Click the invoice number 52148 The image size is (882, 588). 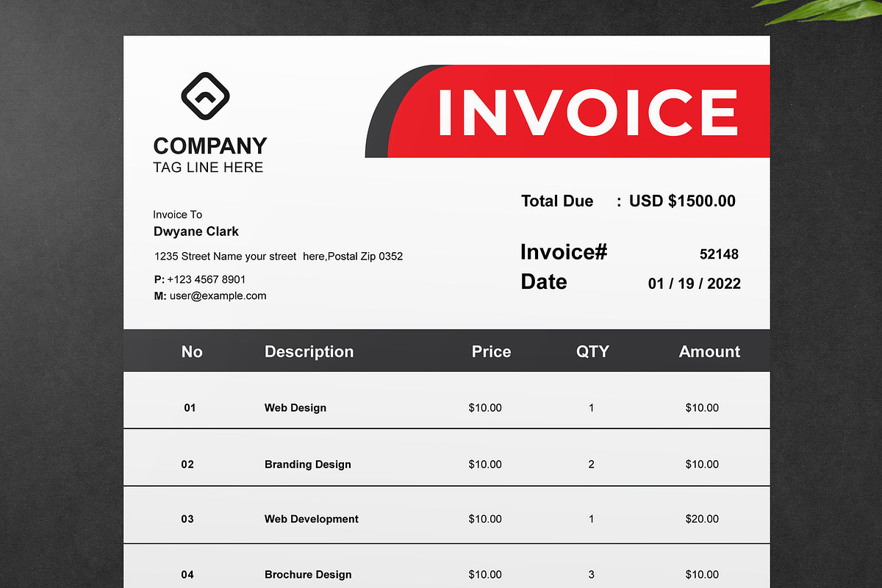click(x=719, y=254)
